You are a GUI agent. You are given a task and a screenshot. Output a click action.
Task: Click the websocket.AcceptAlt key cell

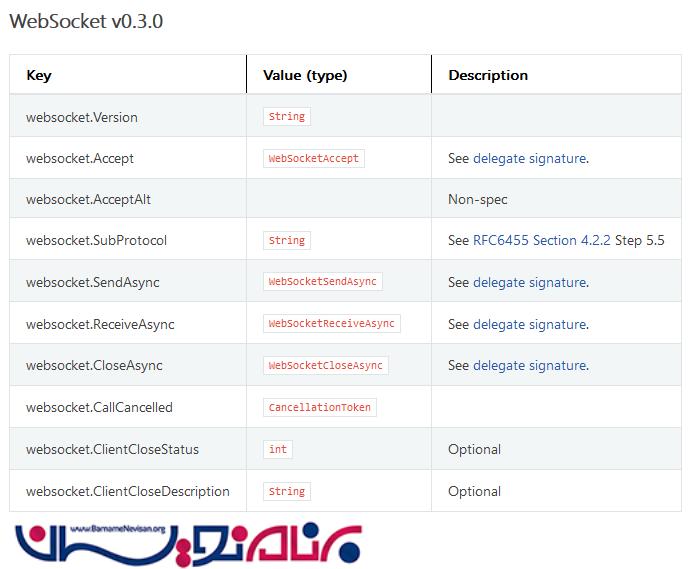click(x=82, y=199)
